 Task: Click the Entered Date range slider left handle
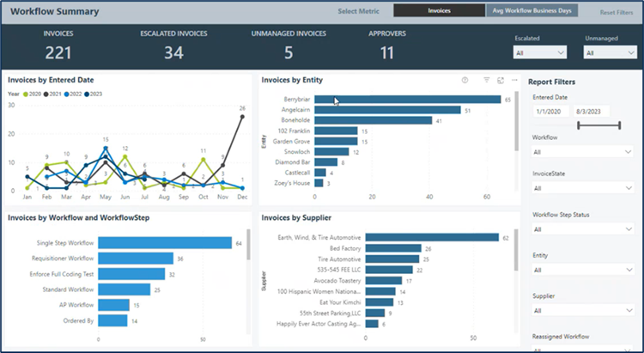[x=578, y=125]
